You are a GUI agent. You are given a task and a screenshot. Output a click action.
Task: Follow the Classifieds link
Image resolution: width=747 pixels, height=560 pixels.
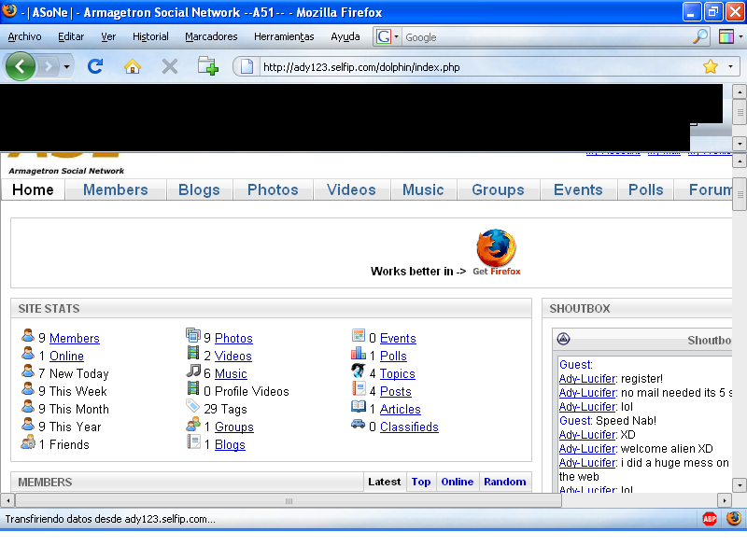click(409, 427)
